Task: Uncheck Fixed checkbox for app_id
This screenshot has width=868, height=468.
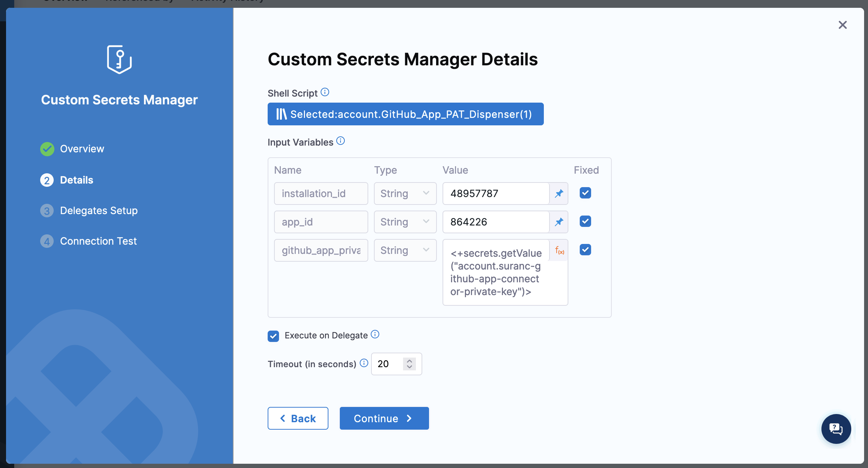Action: tap(585, 221)
